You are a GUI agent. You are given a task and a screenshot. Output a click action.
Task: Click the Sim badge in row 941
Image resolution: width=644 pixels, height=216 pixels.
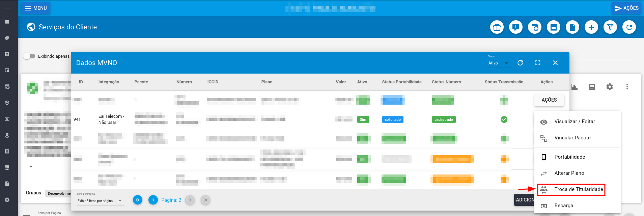363,119
